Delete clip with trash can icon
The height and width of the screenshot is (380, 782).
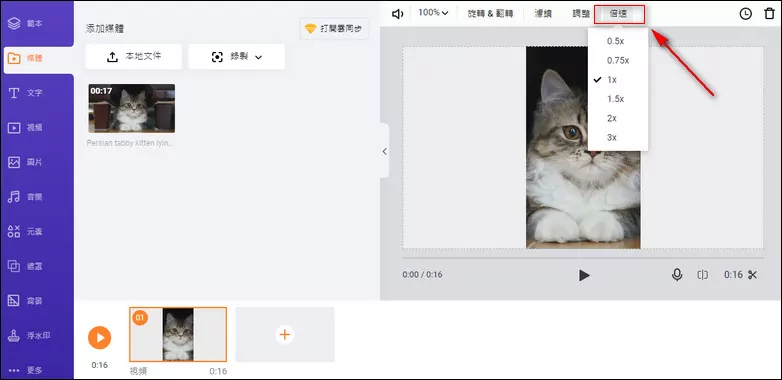pos(770,14)
